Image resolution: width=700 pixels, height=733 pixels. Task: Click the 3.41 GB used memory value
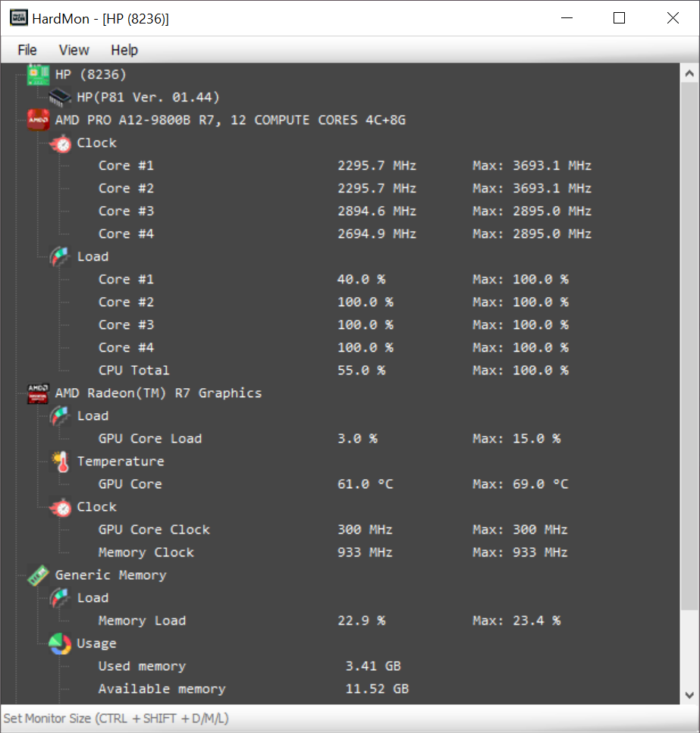coord(373,666)
